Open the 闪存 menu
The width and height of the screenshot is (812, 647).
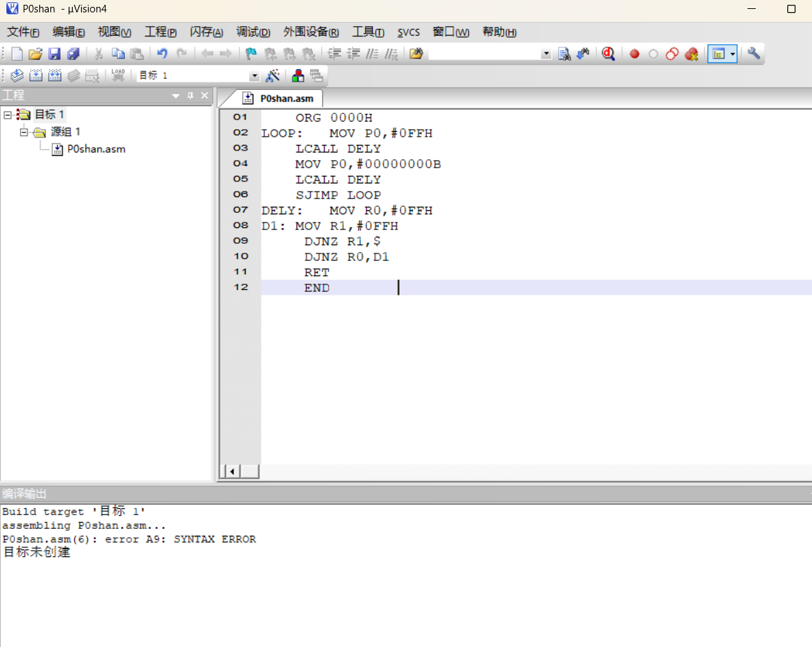[x=206, y=32]
